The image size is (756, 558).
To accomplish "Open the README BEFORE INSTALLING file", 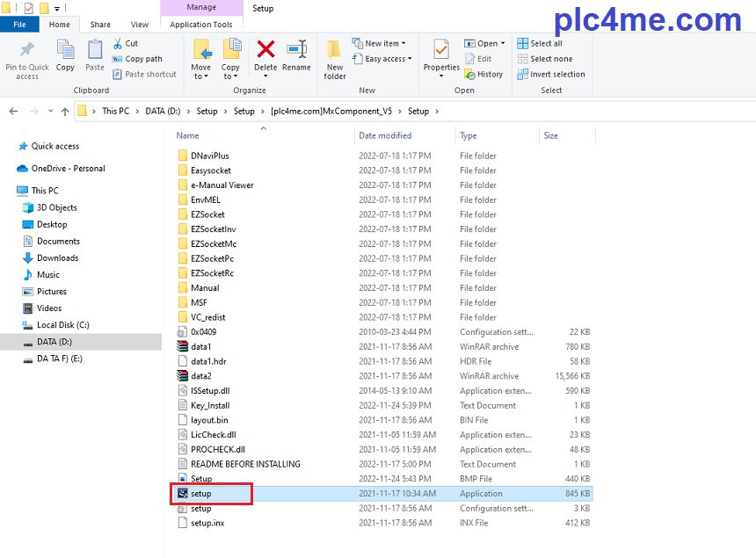I will 245,464.
